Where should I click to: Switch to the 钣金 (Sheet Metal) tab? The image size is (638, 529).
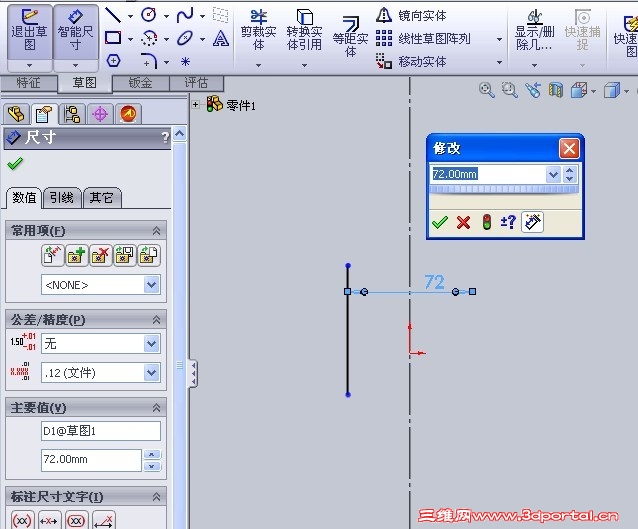point(140,83)
